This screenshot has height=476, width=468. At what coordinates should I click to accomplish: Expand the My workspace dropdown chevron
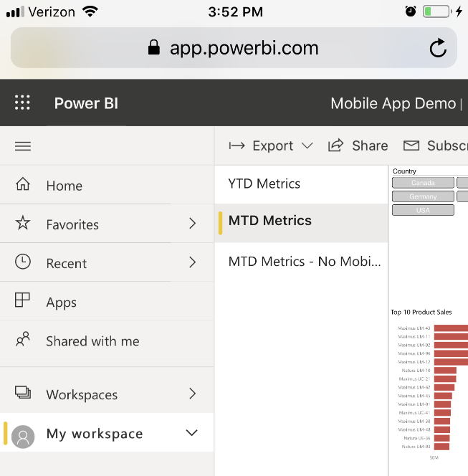pos(192,432)
